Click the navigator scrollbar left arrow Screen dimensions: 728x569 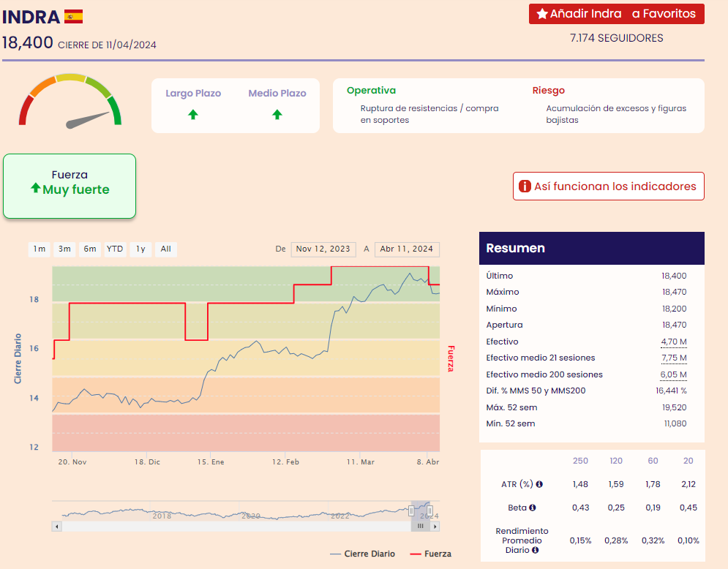pyautogui.click(x=56, y=526)
